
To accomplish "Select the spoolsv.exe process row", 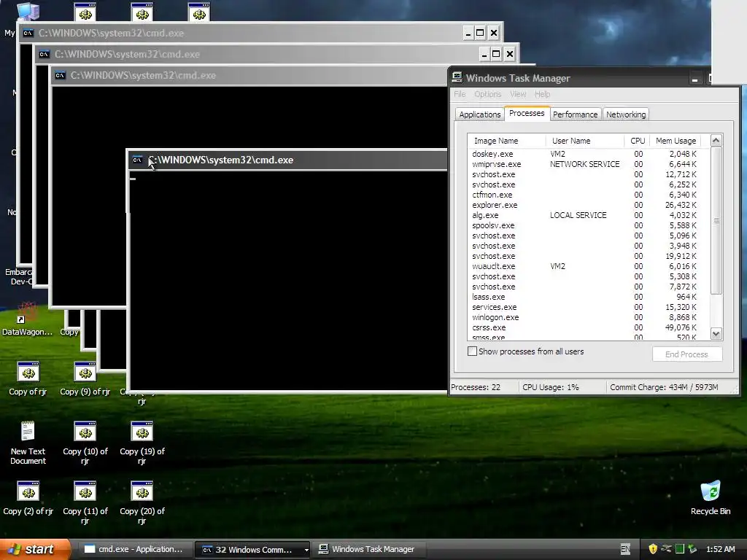I will (584, 226).
